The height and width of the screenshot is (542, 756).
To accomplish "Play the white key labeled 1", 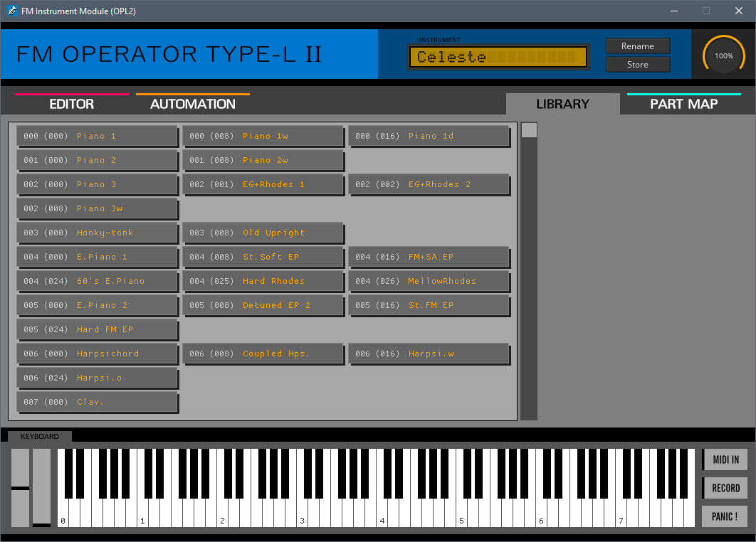I will point(142,514).
